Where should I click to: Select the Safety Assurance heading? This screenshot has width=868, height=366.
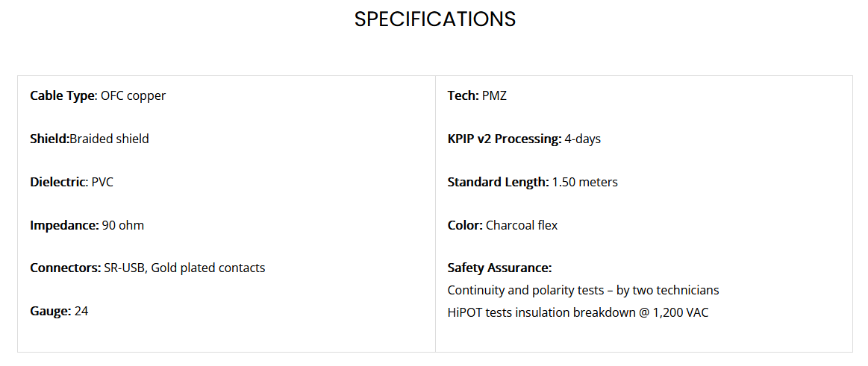click(x=499, y=268)
